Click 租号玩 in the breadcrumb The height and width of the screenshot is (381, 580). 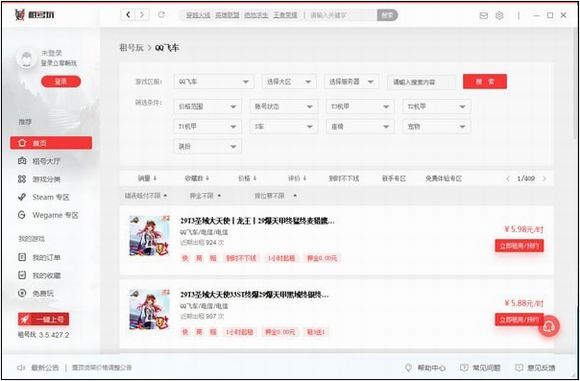[131, 48]
